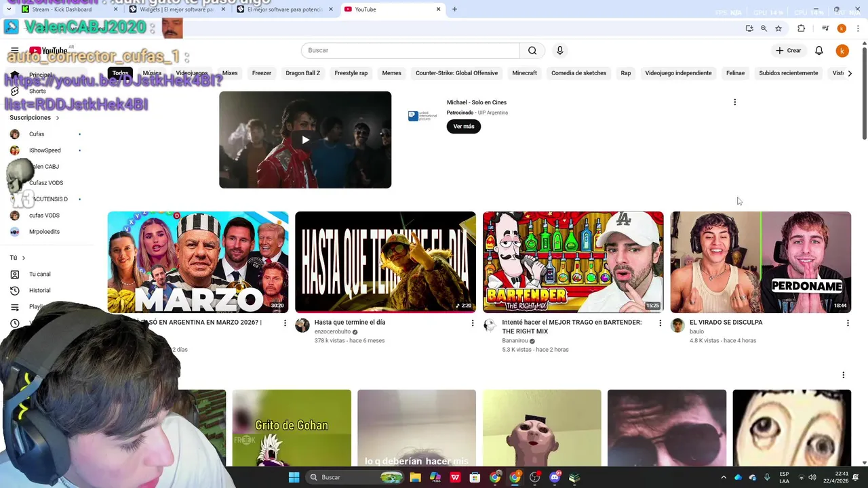Select the Memes category chip
Screen dimensions: 868x488
point(391,73)
